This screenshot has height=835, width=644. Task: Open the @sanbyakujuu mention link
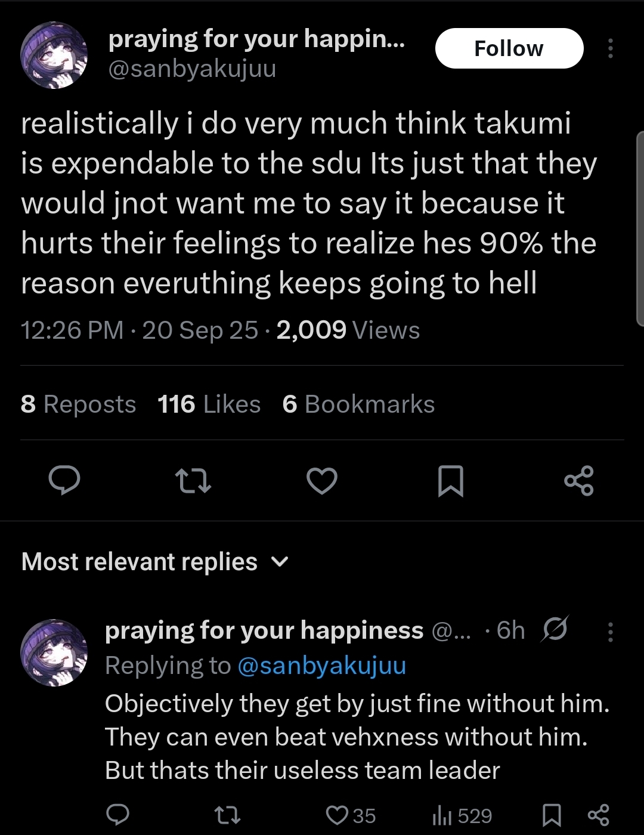coord(321,666)
